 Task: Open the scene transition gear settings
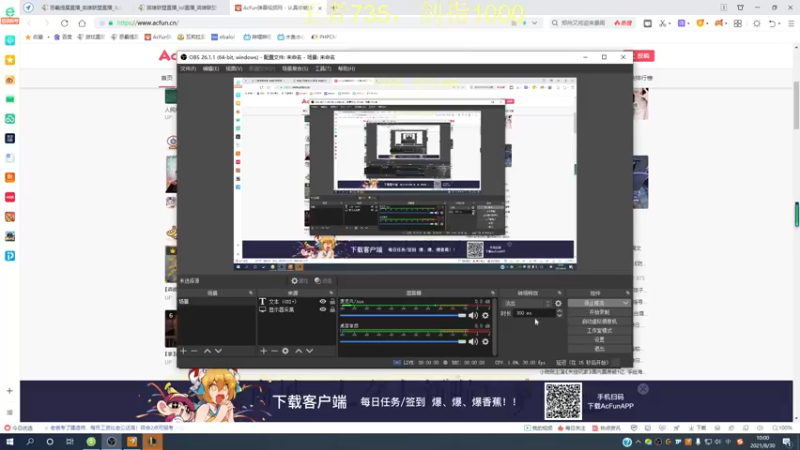pos(558,303)
